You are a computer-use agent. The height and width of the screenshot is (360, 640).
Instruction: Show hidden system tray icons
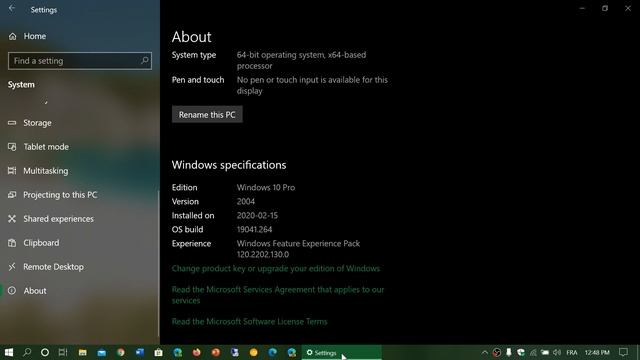point(484,352)
